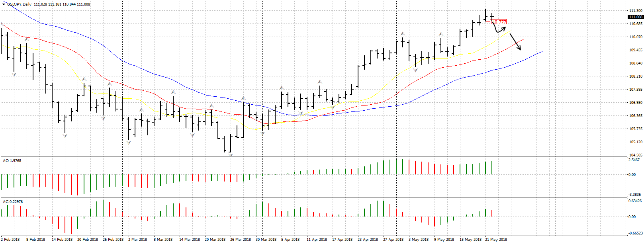Image resolution: width=644 pixels, height=244 pixels.
Task: Click the down fractal below the 3 May low
Action: [x=415, y=70]
